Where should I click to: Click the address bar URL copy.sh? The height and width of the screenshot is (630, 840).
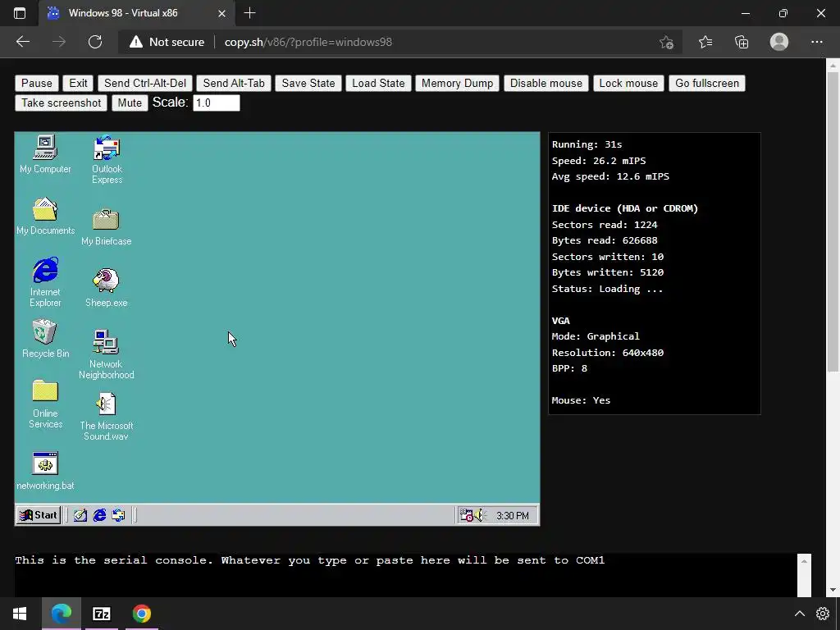click(x=308, y=42)
